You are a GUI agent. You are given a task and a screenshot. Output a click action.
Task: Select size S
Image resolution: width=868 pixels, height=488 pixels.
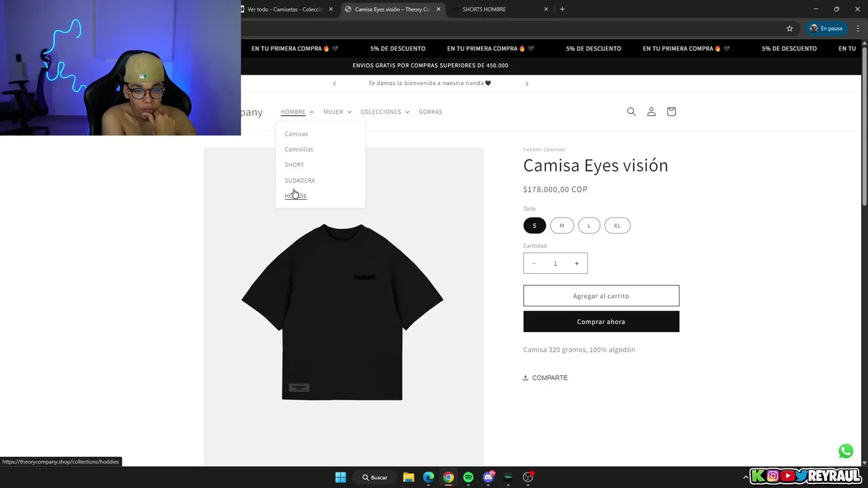[534, 226]
